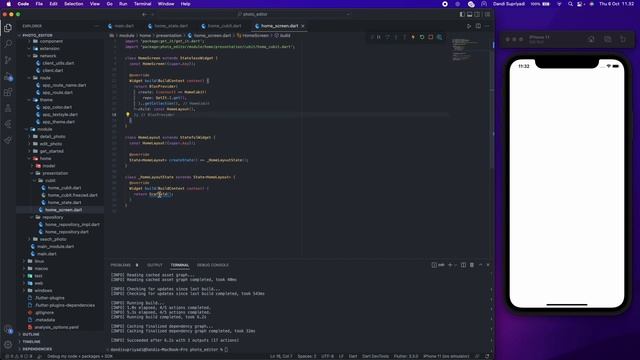Open the Terminal menu in menu bar

tap(142, 4)
